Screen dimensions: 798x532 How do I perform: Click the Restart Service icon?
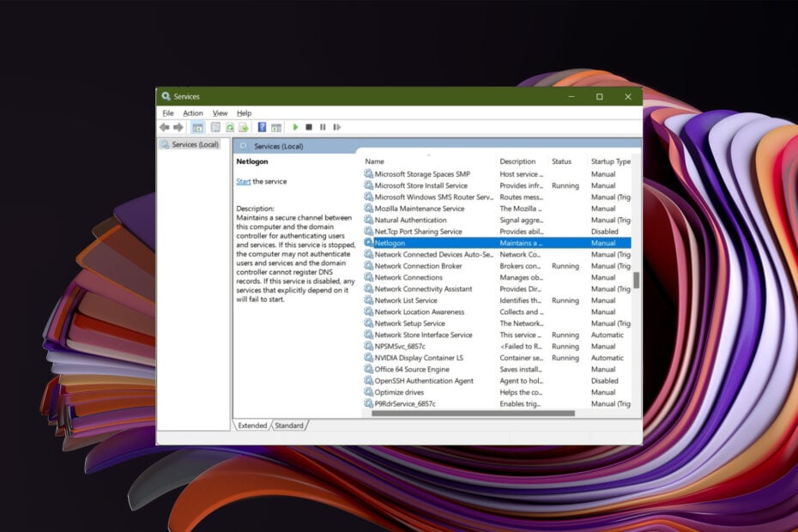[337, 127]
